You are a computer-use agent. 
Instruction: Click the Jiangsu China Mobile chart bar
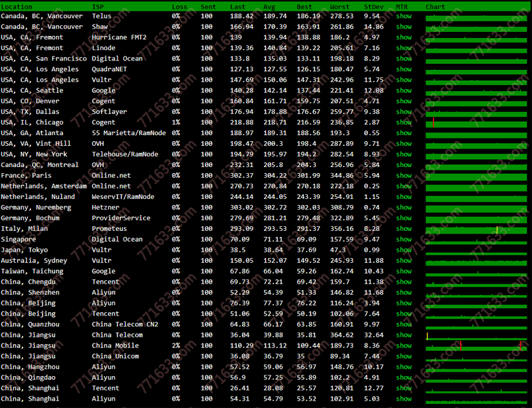(476, 345)
